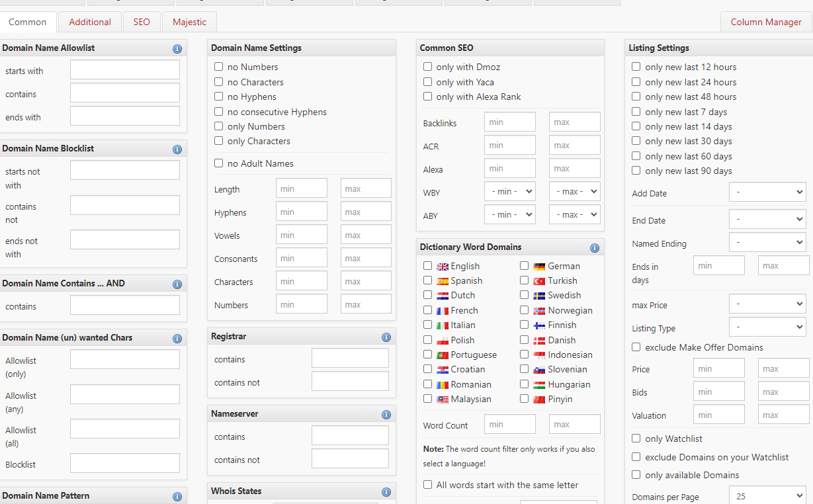Click the Polish flag icon
This screenshot has height=504, width=813.
[x=443, y=341]
